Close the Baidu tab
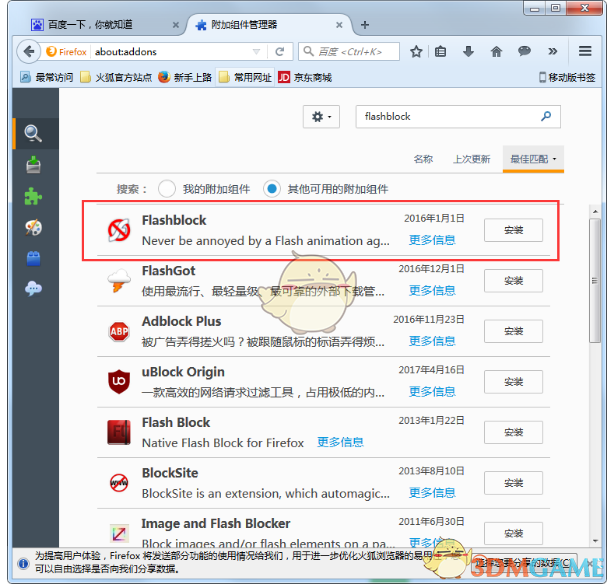Screen dimensions: 615x586 pos(176,25)
